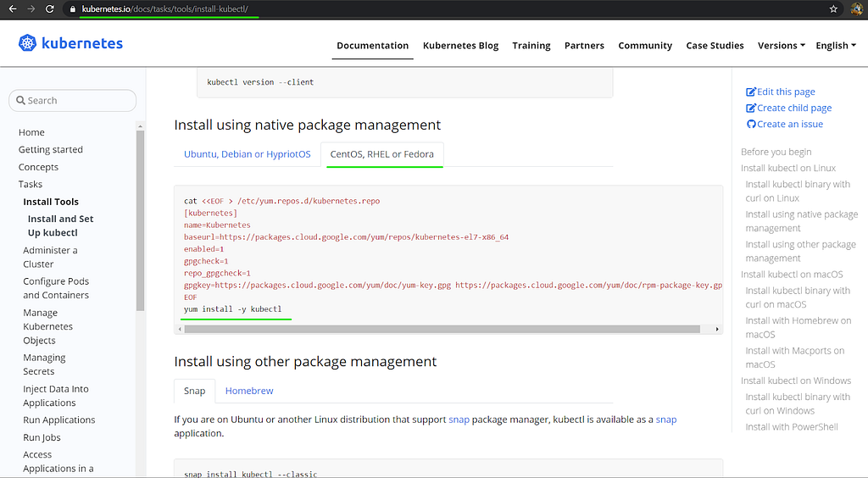Viewport: 868px width, 478px height.
Task: Click the code block horizontal scrollbar
Action: (442, 329)
